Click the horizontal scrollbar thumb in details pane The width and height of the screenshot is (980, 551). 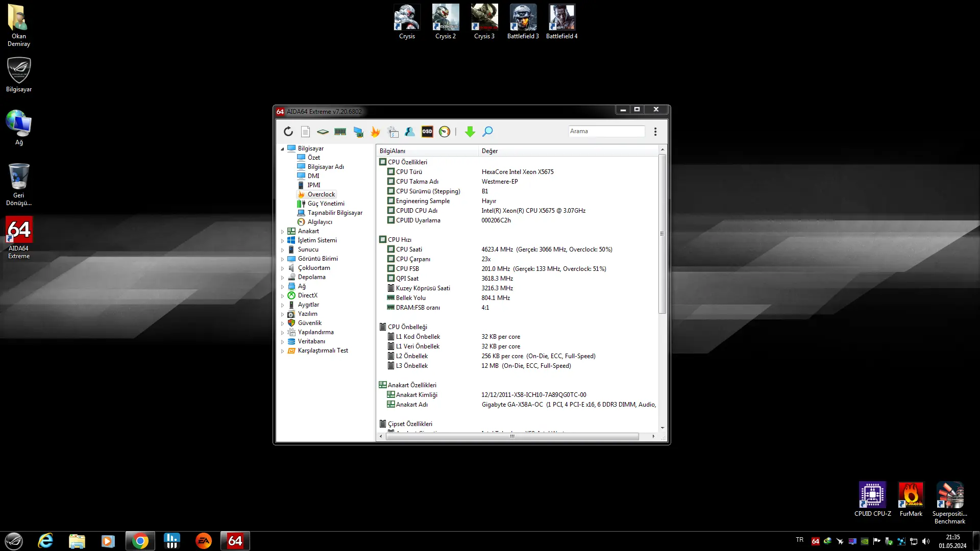[x=512, y=437]
